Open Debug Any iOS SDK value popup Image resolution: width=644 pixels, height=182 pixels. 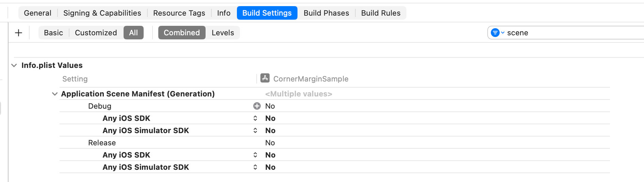coord(255,118)
